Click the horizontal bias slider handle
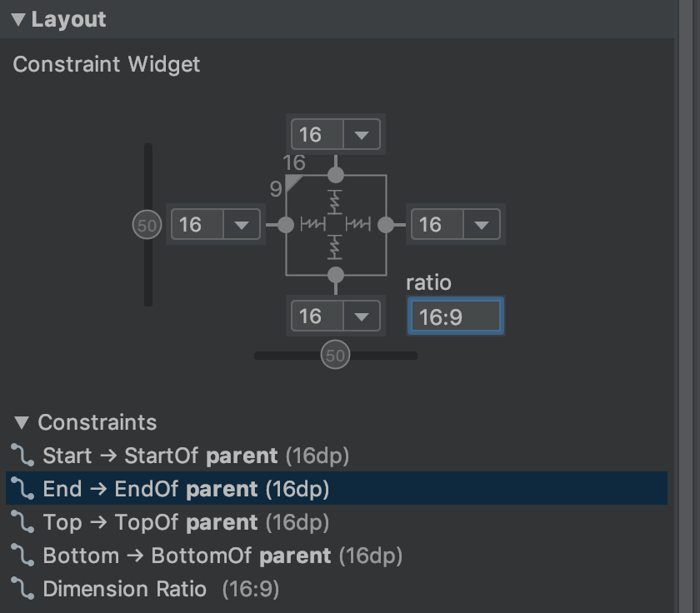This screenshot has width=700, height=613. (335, 355)
